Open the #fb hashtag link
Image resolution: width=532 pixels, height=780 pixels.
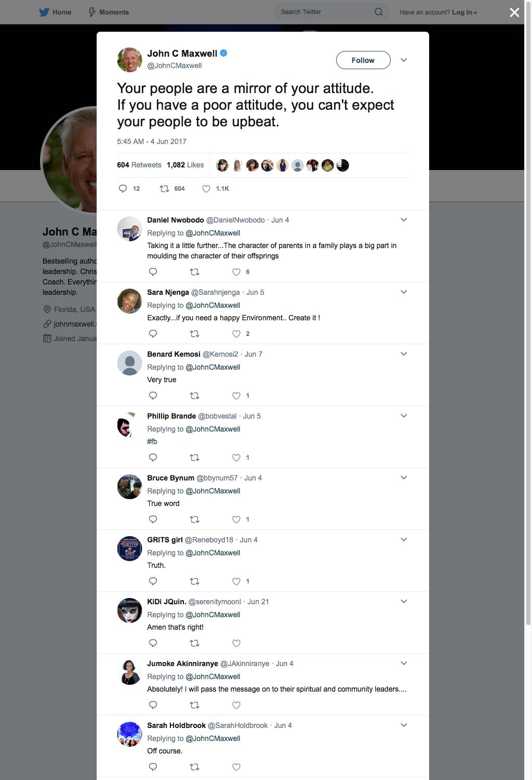point(152,441)
